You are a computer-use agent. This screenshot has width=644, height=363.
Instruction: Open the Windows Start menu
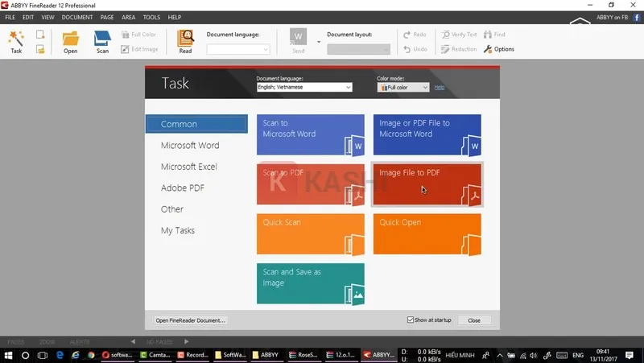pos(8,355)
